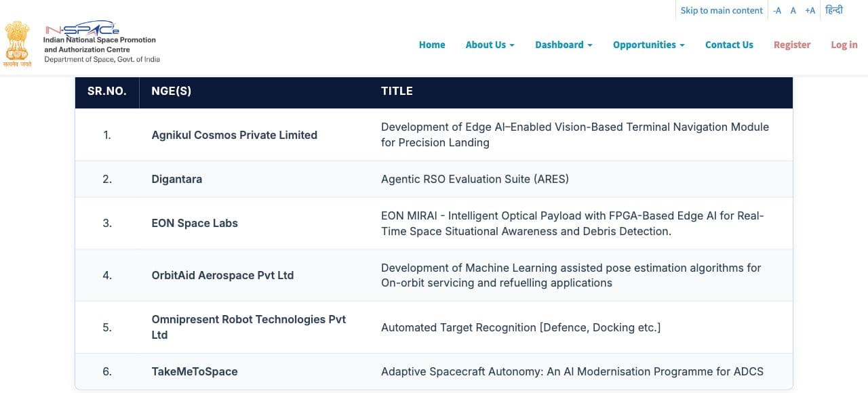This screenshot has width=868, height=393.
Task: Expand the About Us dropdown menu
Action: coord(490,45)
